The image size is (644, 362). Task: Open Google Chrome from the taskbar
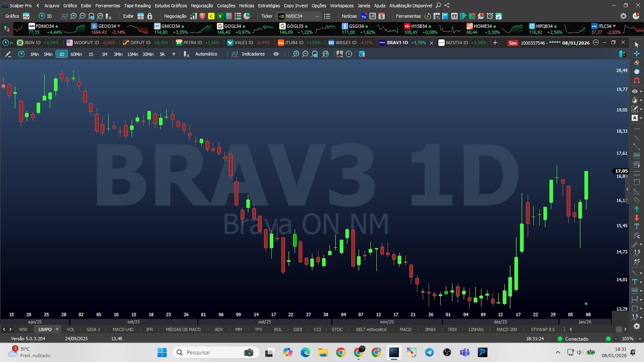tap(341, 352)
